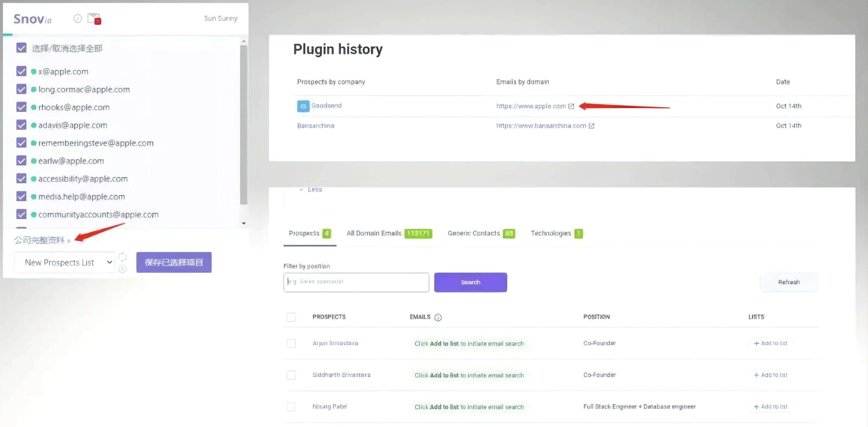Click plus icon for Arjun's Add to list
The width and height of the screenshot is (868, 427).
click(756, 343)
